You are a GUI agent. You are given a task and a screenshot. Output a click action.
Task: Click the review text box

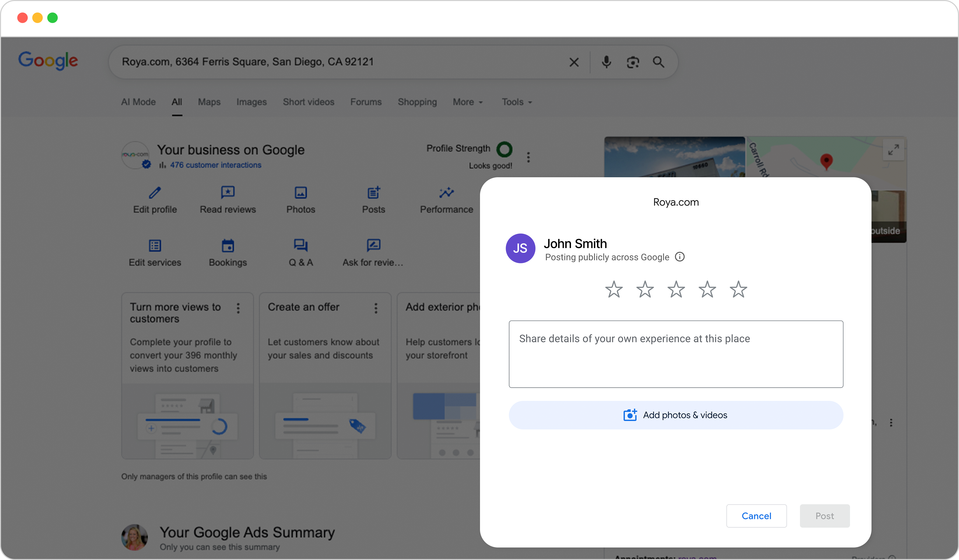(676, 354)
